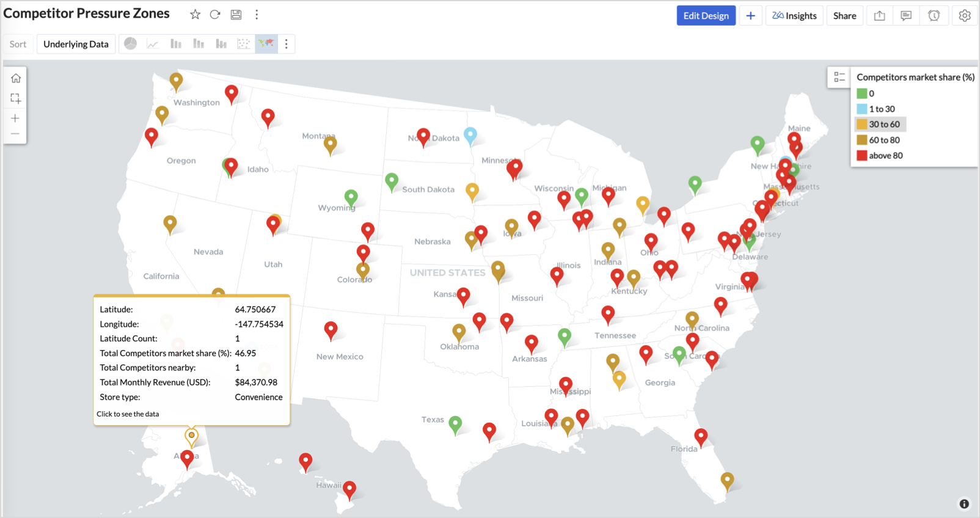
Task: Zoom out of the map
Action: pos(15,134)
